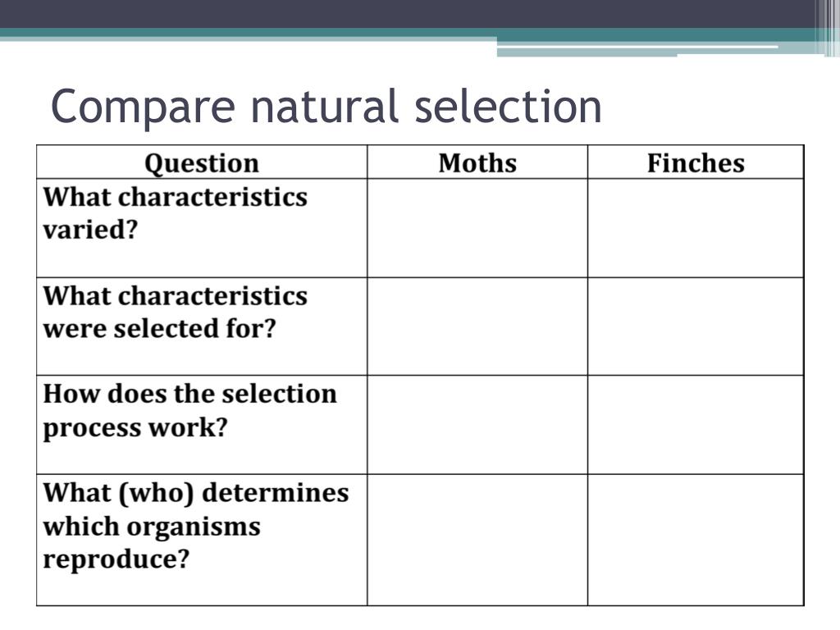
Task: Click the empty Finches cell for characteristics varied
Action: 696,228
